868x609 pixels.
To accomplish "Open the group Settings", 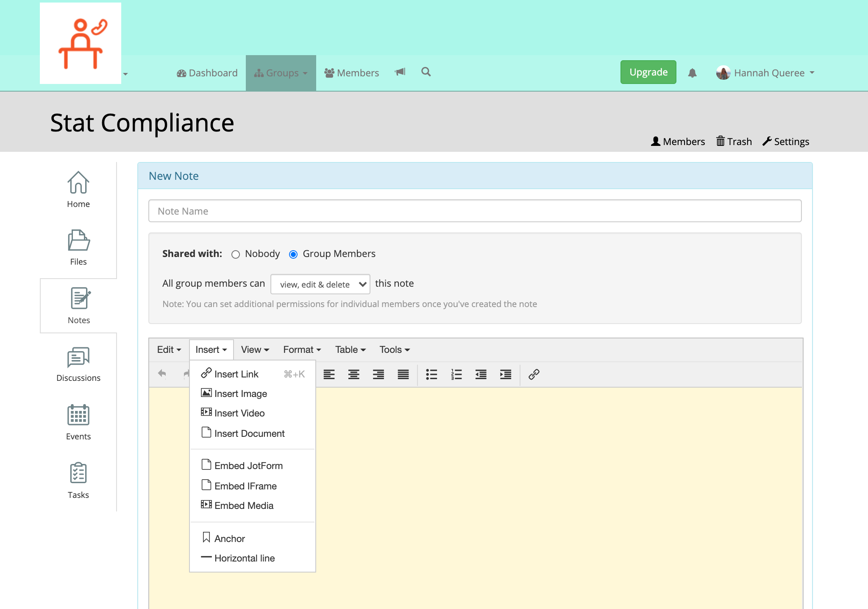I will [x=786, y=142].
